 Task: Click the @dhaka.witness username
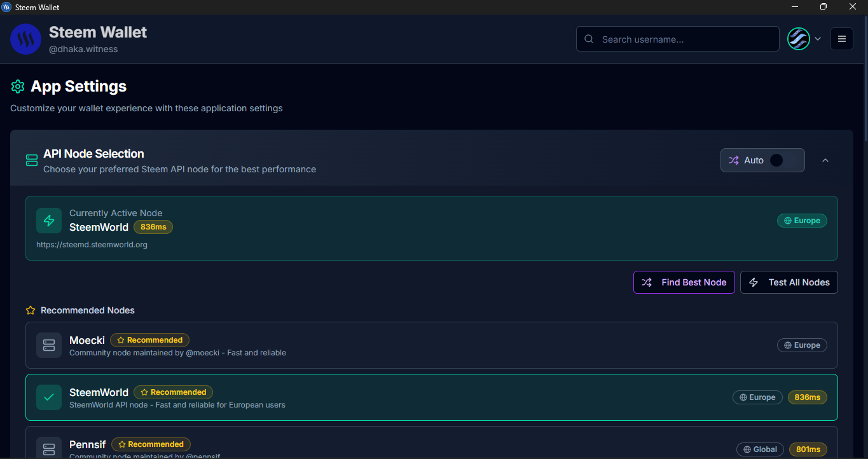pos(83,49)
